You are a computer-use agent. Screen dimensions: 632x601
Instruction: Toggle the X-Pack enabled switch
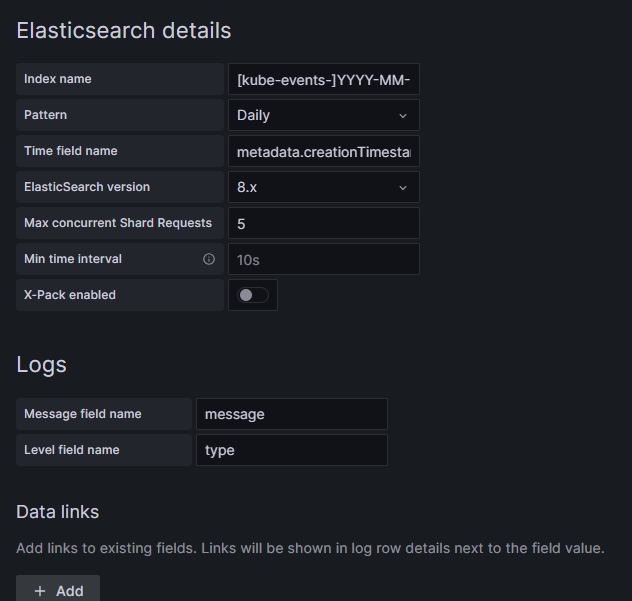253,295
